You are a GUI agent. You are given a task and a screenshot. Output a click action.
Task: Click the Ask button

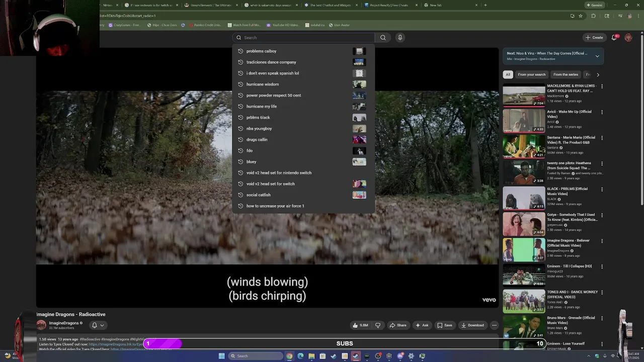point(422,325)
